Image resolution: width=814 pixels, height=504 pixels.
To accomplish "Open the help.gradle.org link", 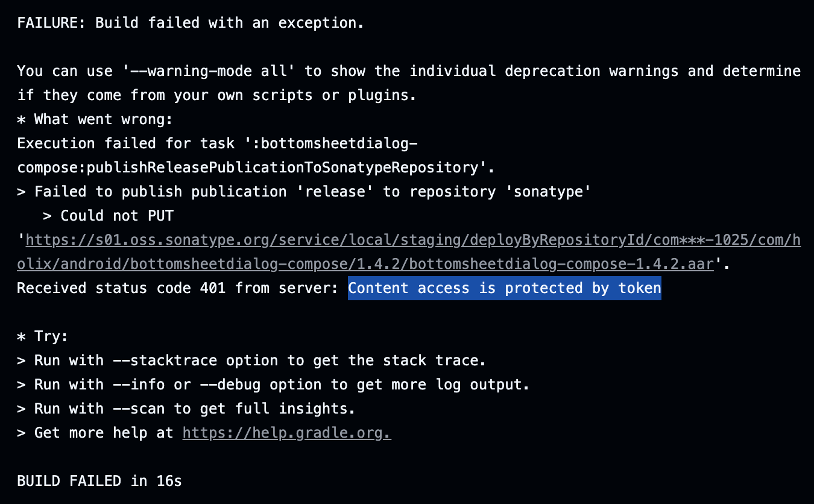I will (286, 433).
